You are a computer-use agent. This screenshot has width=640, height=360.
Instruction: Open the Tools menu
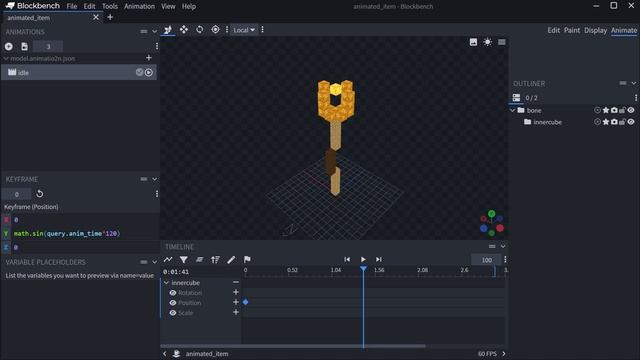110,7
